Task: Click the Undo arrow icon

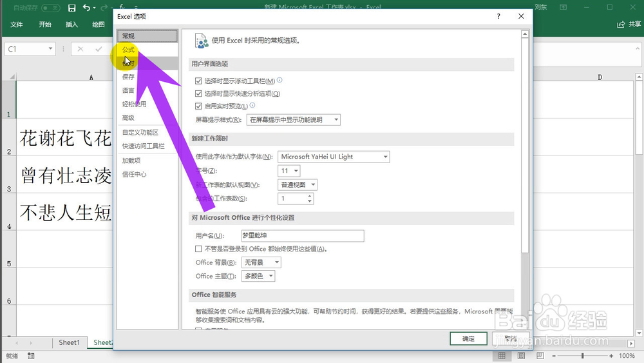Action: (86, 8)
